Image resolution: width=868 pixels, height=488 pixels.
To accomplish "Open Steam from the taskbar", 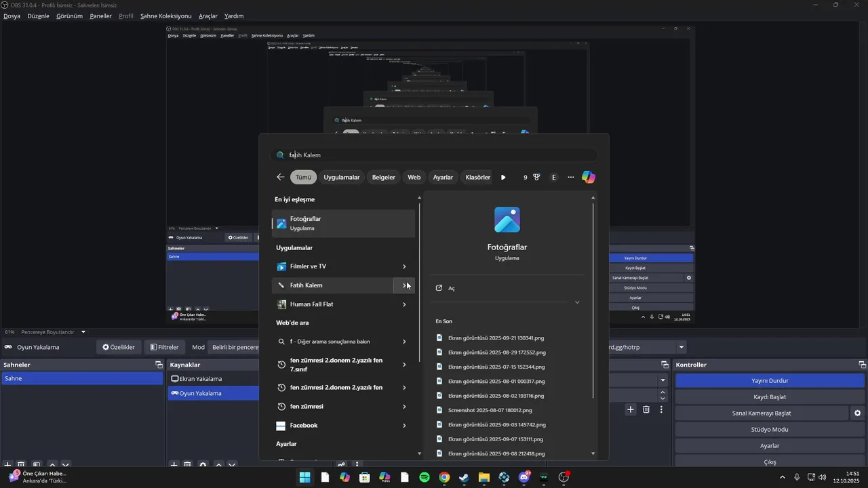I will click(464, 477).
